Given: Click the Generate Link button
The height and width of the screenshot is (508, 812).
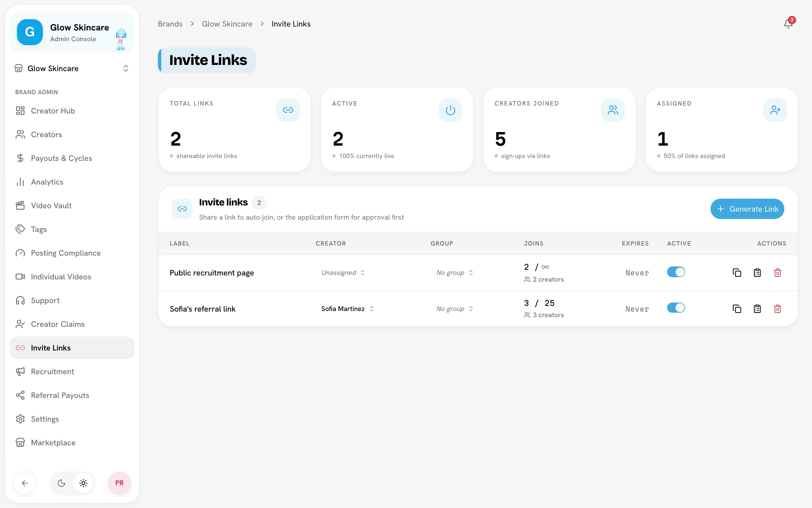Looking at the screenshot, I should pyautogui.click(x=747, y=209).
